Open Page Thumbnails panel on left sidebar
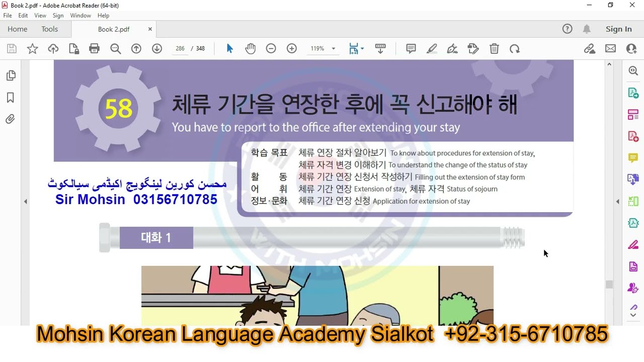 [11, 75]
